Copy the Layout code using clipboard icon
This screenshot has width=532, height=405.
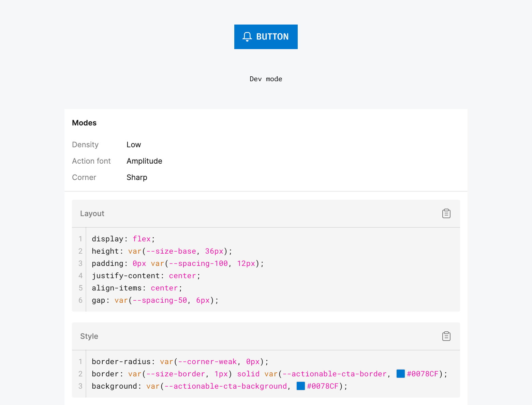click(x=446, y=213)
